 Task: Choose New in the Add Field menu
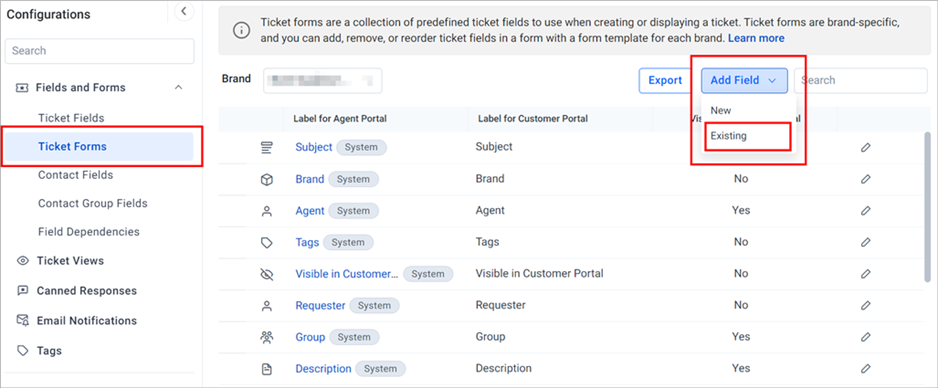click(721, 111)
